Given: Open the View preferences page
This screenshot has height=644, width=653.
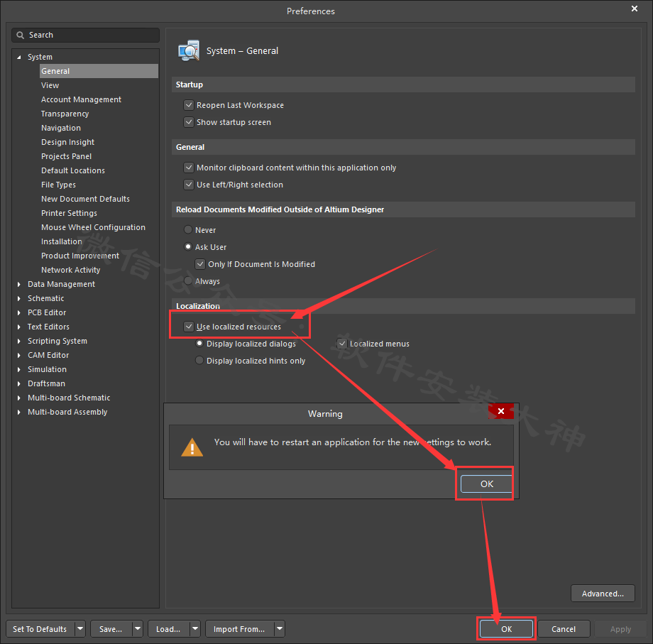Looking at the screenshot, I should pos(50,85).
